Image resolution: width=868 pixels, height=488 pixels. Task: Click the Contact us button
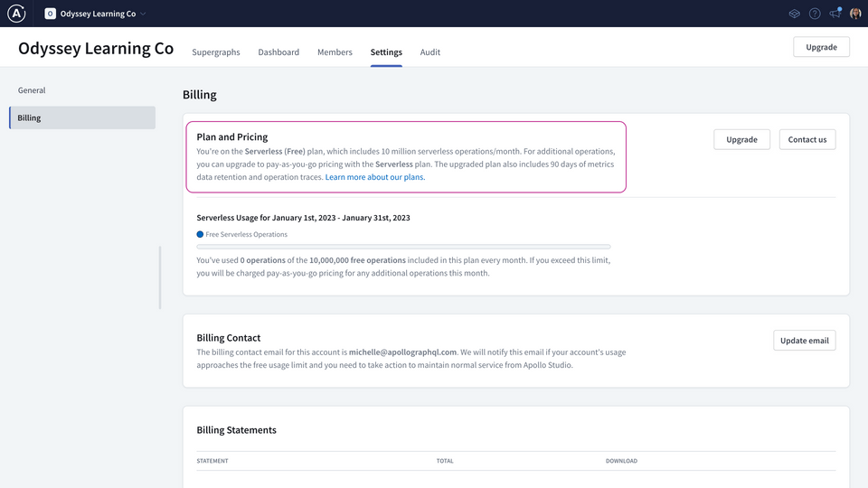(x=807, y=139)
